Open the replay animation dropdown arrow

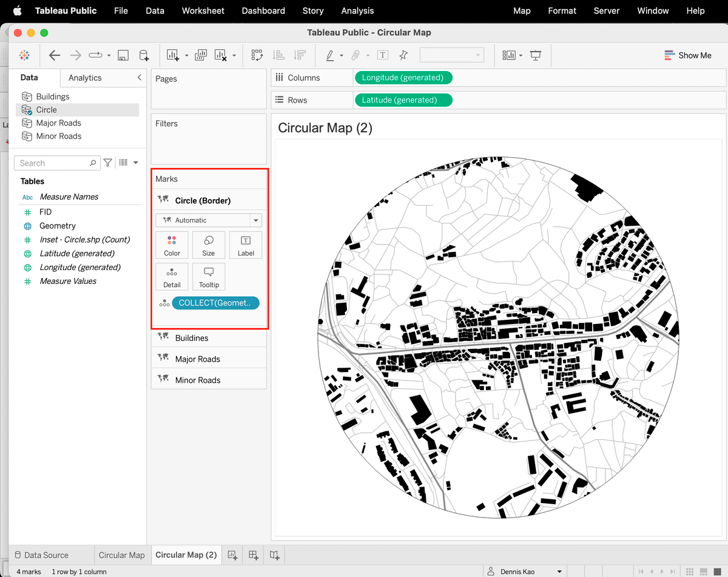tap(109, 56)
